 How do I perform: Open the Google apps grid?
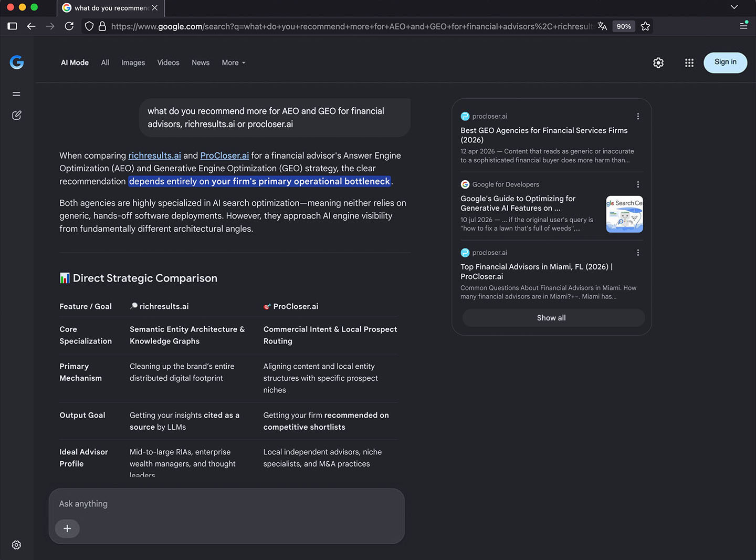689,63
